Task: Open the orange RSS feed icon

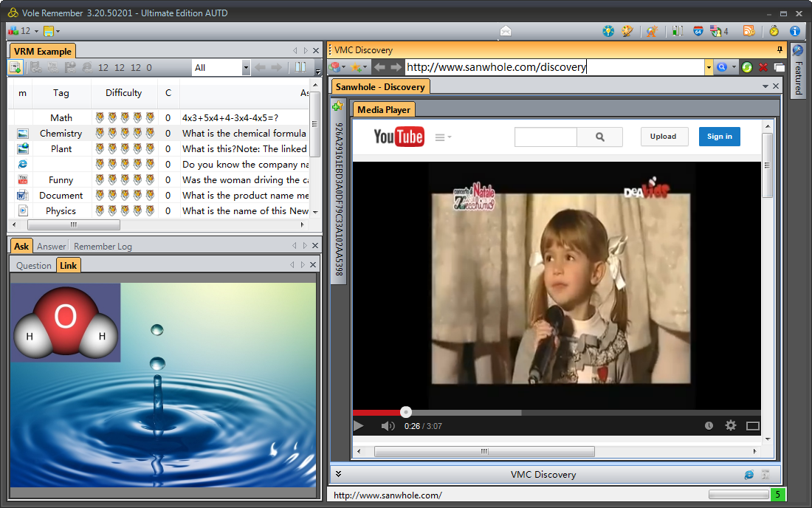Action: (x=749, y=31)
